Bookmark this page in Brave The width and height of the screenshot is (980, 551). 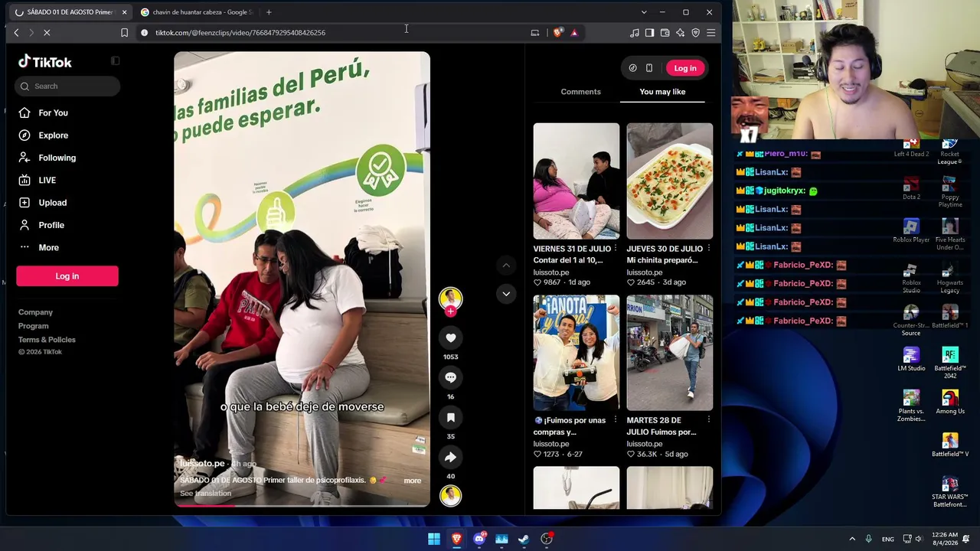(124, 32)
